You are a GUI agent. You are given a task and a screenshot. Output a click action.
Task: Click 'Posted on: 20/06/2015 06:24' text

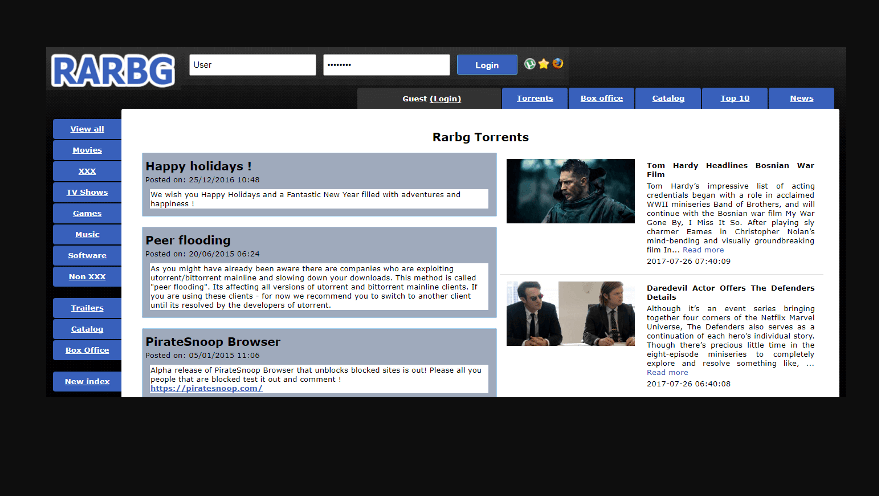tap(202, 254)
